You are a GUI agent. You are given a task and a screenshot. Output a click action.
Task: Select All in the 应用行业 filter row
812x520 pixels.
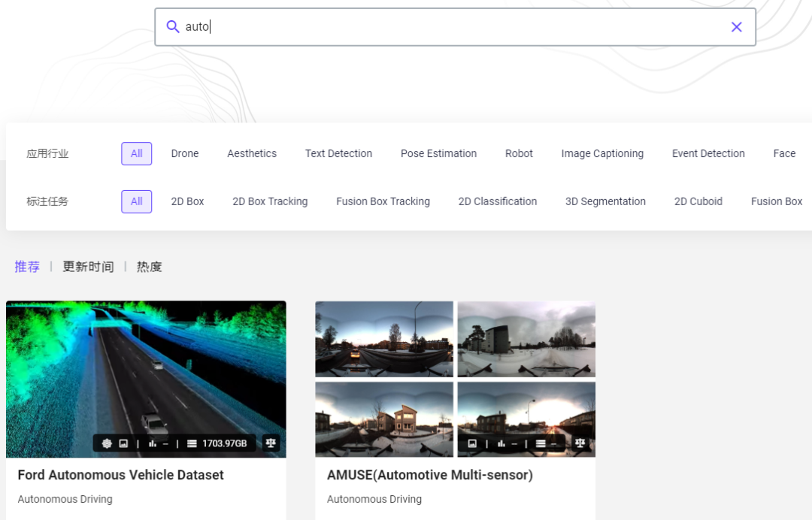(x=137, y=154)
